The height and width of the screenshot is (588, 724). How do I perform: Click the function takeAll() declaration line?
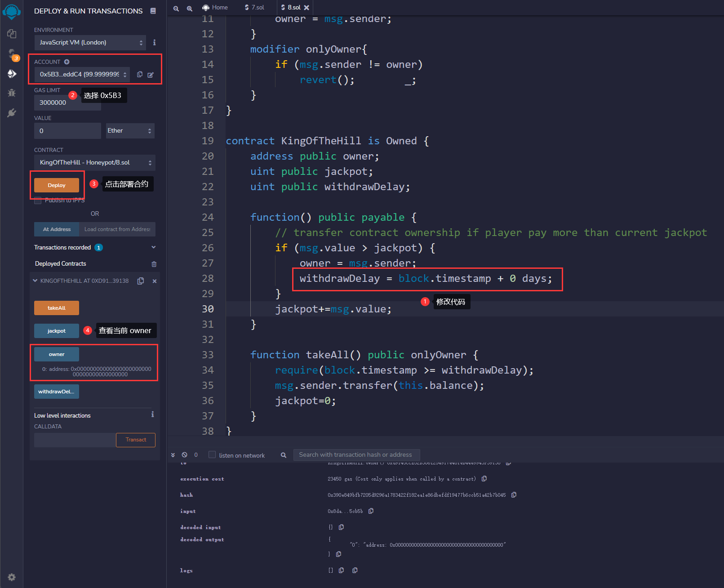point(364,355)
